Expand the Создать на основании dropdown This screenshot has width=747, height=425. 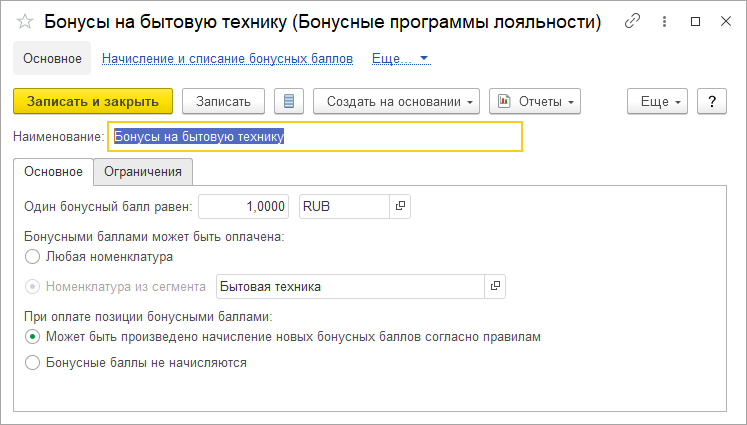point(397,101)
